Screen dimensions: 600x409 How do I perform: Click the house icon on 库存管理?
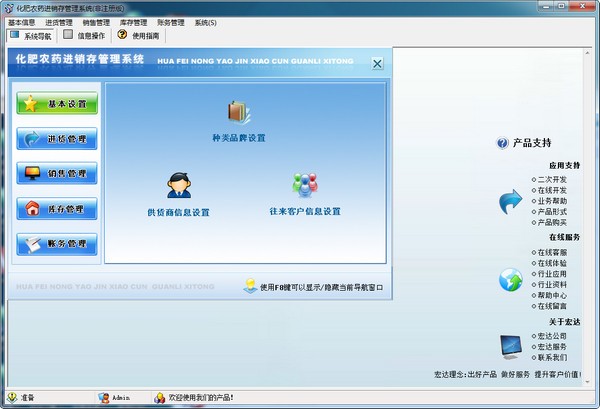pos(32,208)
